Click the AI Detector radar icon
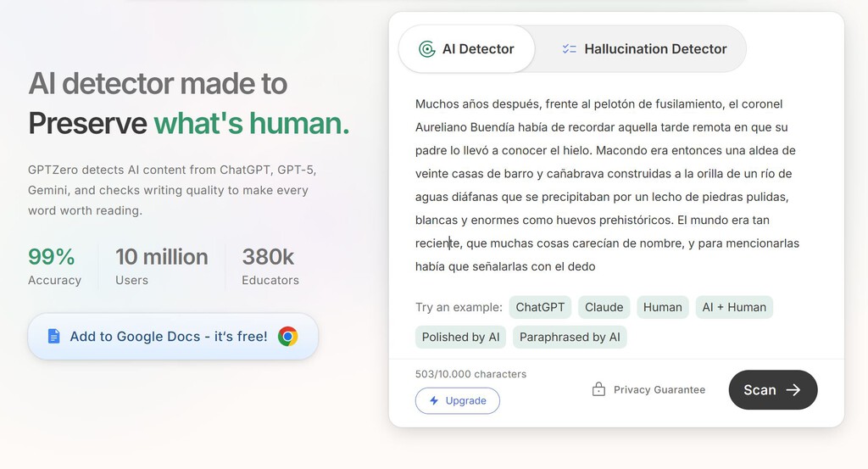The width and height of the screenshot is (868, 469). point(427,49)
